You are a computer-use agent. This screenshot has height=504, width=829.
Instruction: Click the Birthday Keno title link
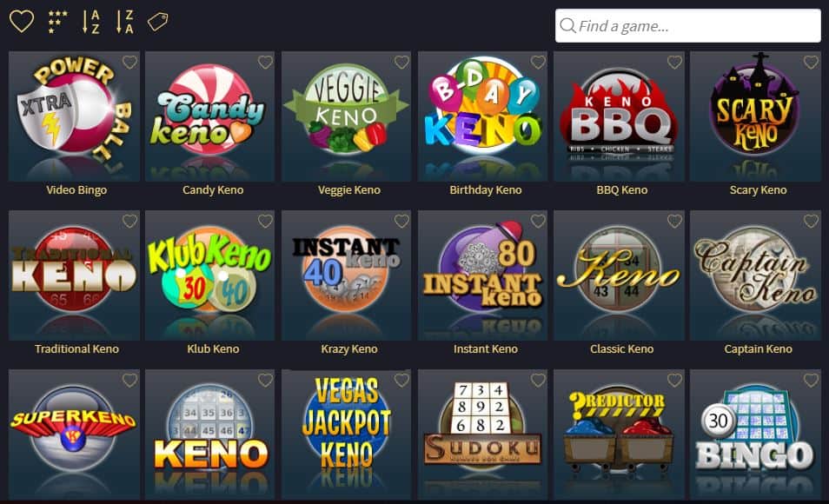(486, 189)
